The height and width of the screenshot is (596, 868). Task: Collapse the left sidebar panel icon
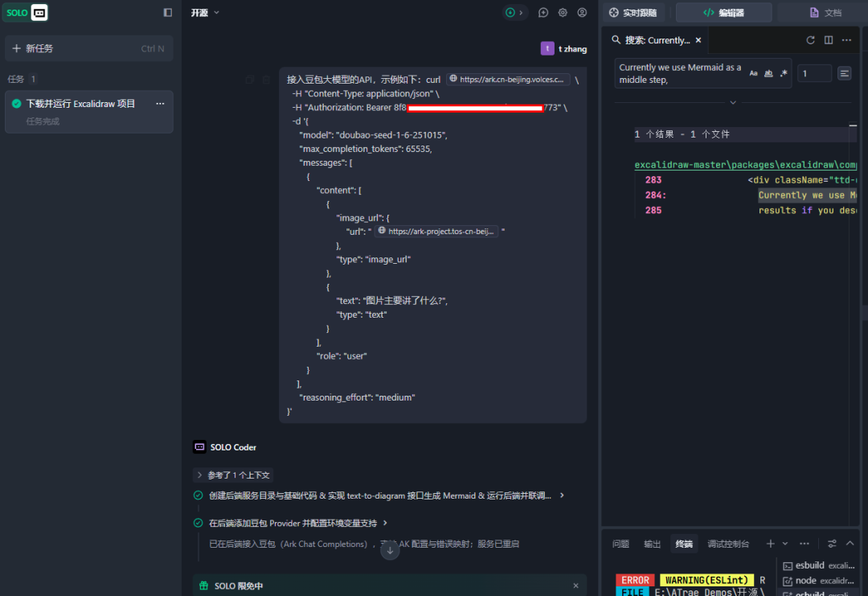click(x=168, y=12)
